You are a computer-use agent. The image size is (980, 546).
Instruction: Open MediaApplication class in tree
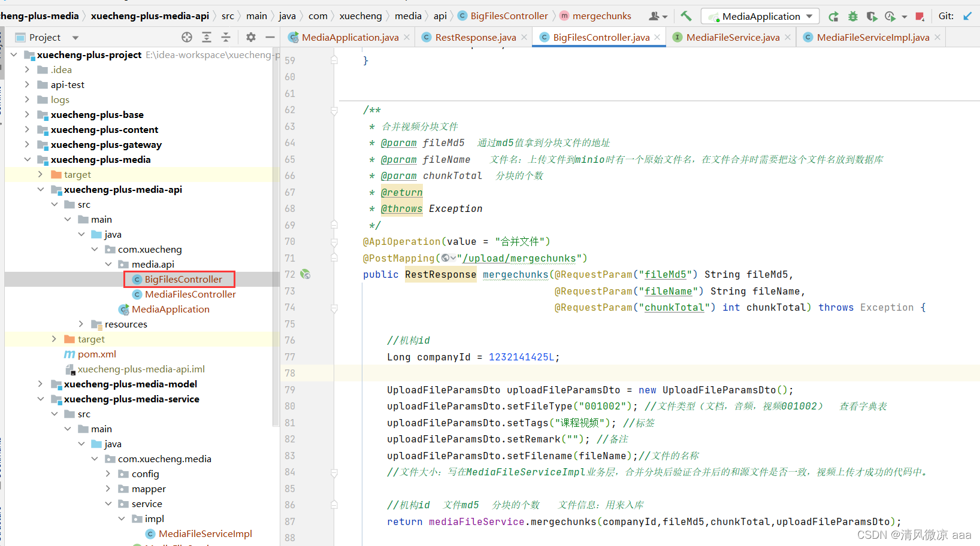pos(170,309)
